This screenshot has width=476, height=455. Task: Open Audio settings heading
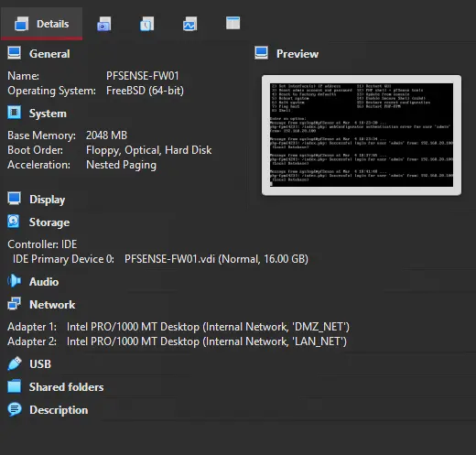point(44,282)
